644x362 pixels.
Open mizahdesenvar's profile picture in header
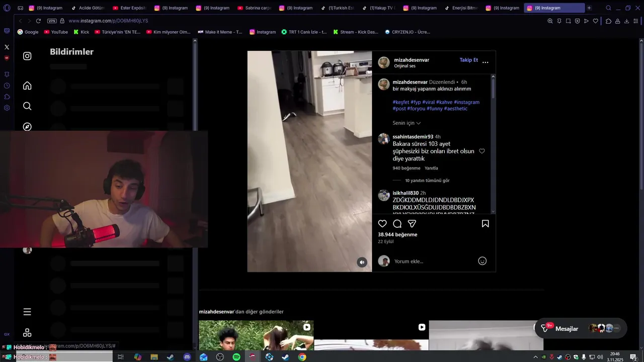pos(384,62)
